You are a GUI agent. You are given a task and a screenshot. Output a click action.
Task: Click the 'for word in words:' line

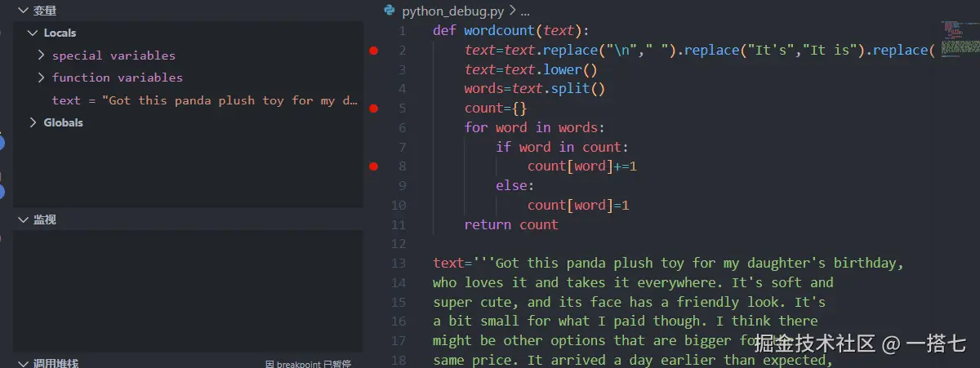[535, 127]
